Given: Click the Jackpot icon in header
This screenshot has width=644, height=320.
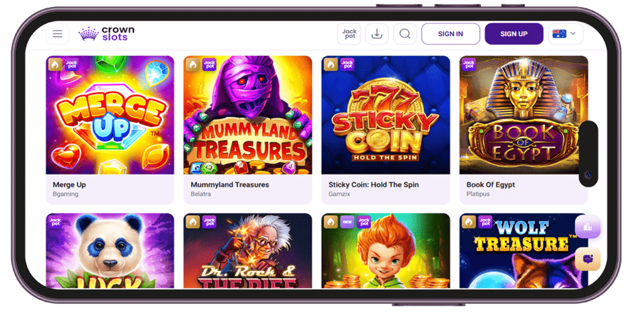Looking at the screenshot, I should (x=349, y=34).
